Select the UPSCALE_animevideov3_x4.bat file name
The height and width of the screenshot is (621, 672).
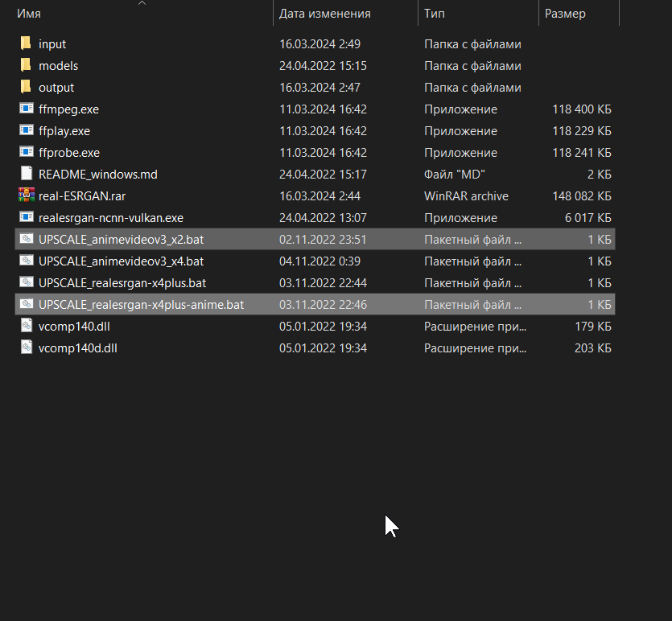[x=121, y=261]
